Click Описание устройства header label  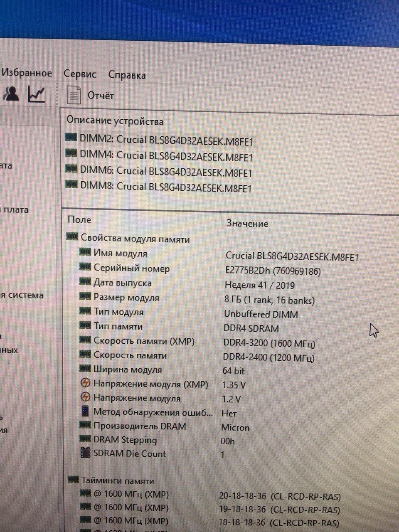115,121
